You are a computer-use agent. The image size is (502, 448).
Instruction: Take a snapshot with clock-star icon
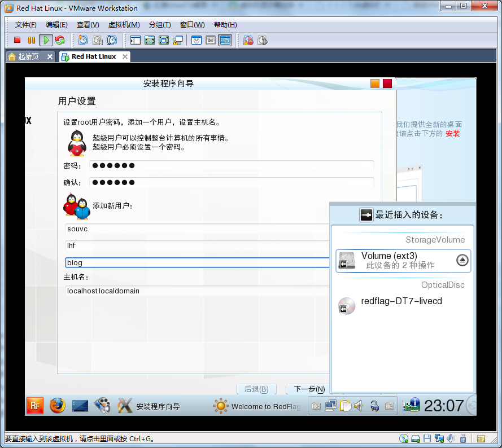point(83,40)
